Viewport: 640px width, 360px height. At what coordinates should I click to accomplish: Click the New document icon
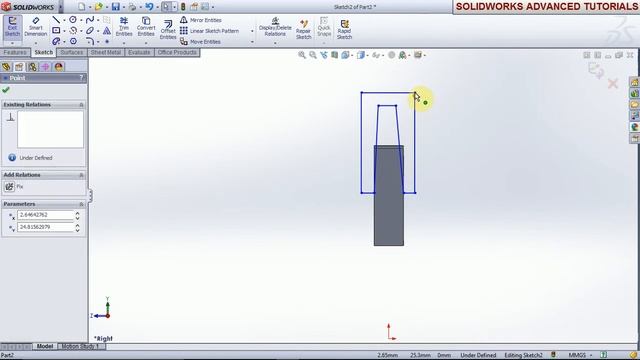[x=82, y=7]
